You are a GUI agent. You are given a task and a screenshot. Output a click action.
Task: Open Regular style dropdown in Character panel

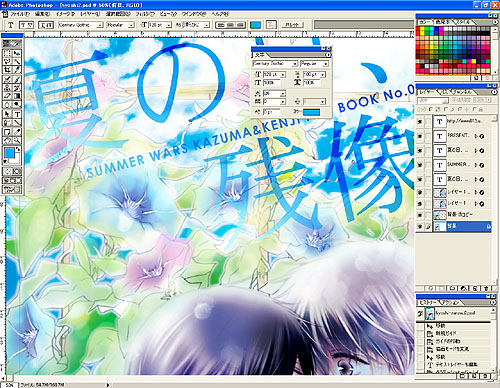[x=326, y=64]
